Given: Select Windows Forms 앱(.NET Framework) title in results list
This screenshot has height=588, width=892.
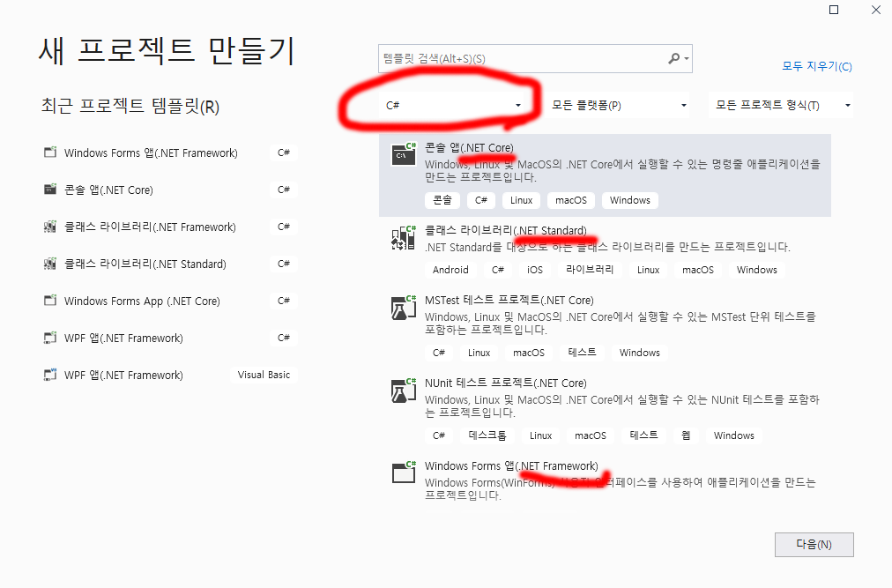Looking at the screenshot, I should coord(511,465).
